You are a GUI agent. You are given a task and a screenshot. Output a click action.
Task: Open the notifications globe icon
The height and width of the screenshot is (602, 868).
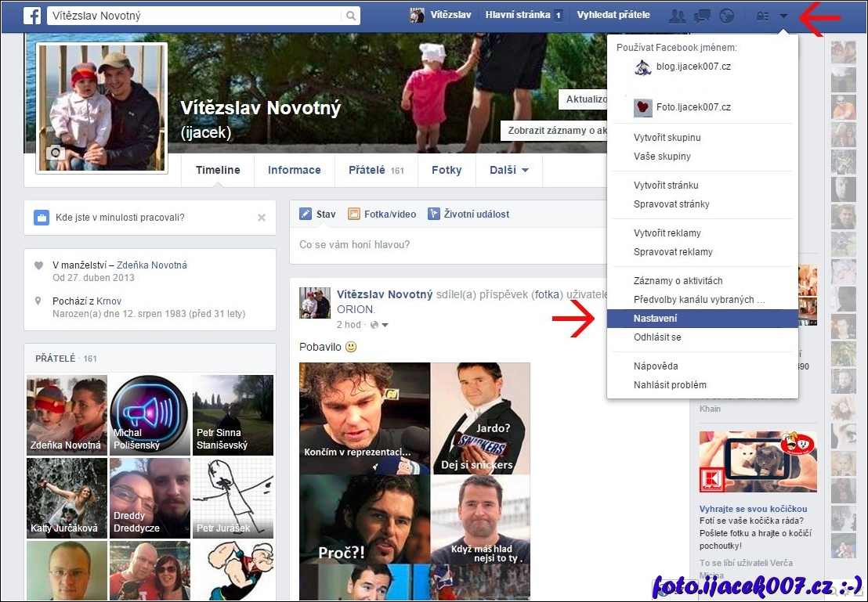tap(726, 16)
